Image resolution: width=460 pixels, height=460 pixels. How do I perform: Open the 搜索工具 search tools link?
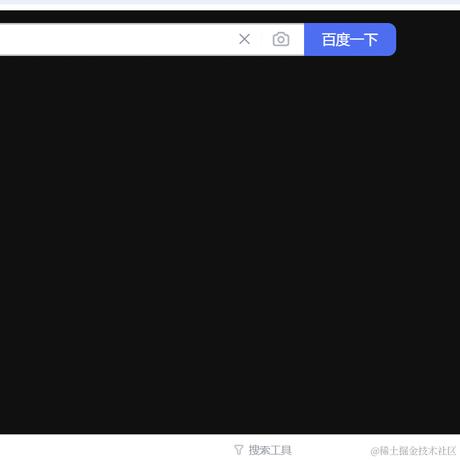(x=270, y=450)
